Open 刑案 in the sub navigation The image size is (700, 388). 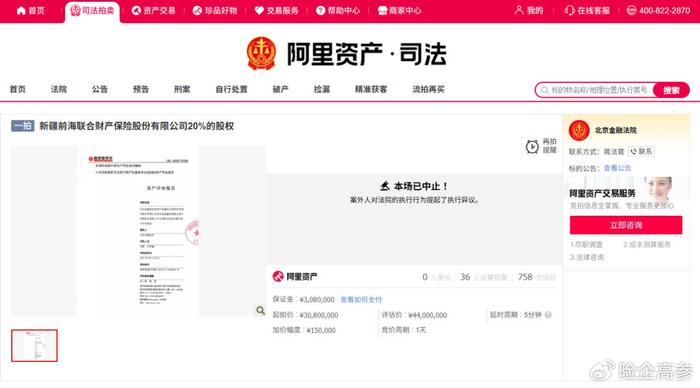pyautogui.click(x=182, y=89)
